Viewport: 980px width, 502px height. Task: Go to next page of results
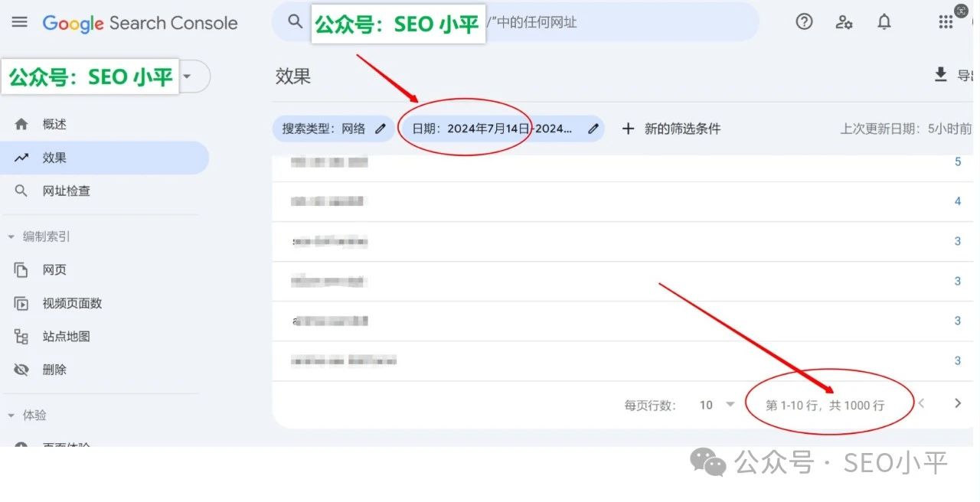pos(957,403)
